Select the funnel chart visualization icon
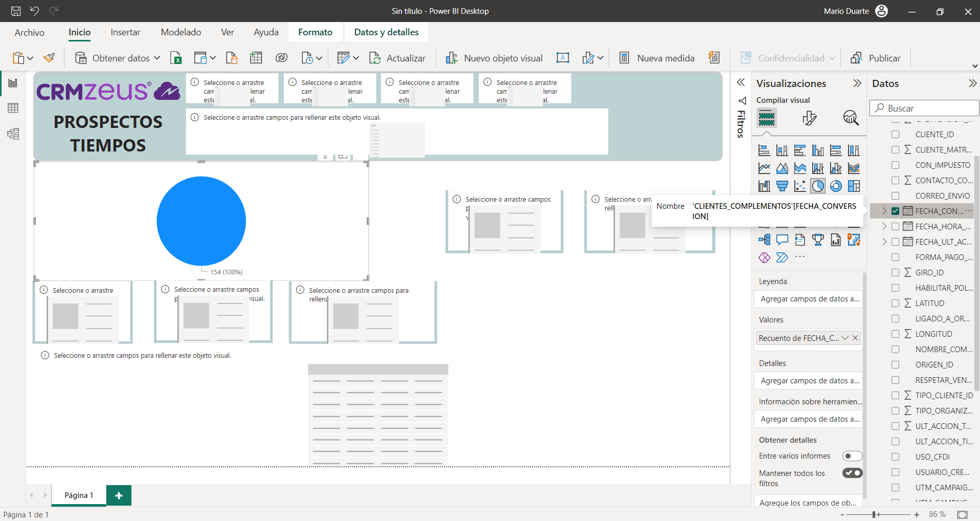The image size is (980, 521). (782, 186)
